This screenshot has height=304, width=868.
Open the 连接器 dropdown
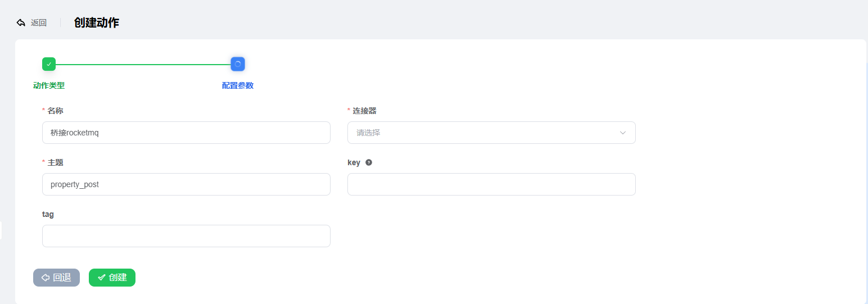(491, 133)
